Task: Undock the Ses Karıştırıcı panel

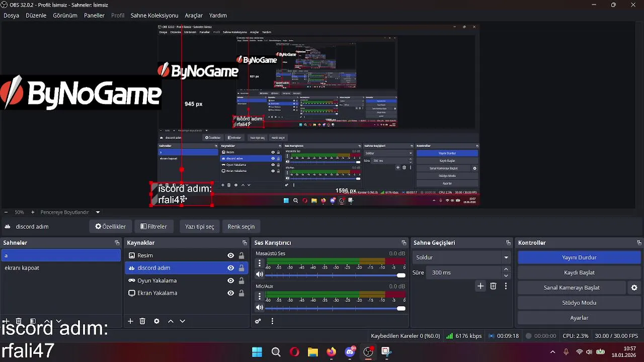Action: click(404, 243)
